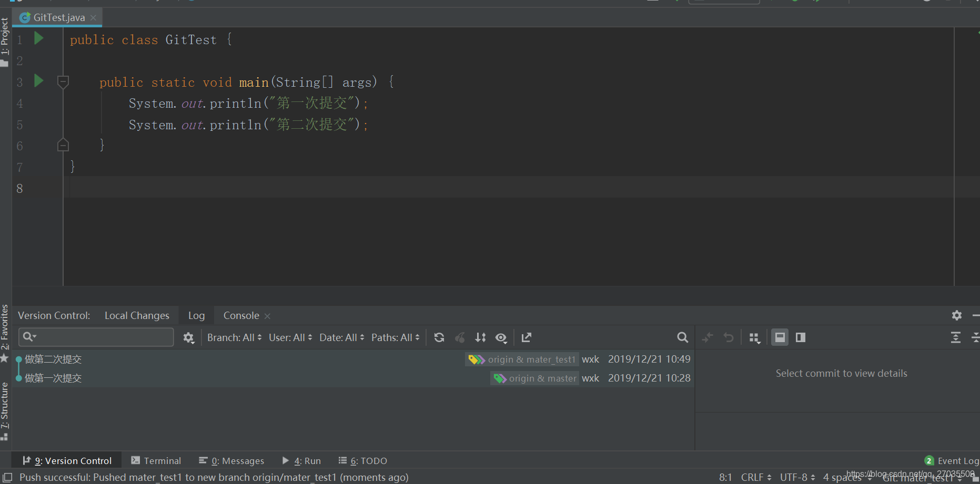The height and width of the screenshot is (484, 980).
Task: Open the 4 spaces indent dropdown
Action: pyautogui.click(x=846, y=477)
